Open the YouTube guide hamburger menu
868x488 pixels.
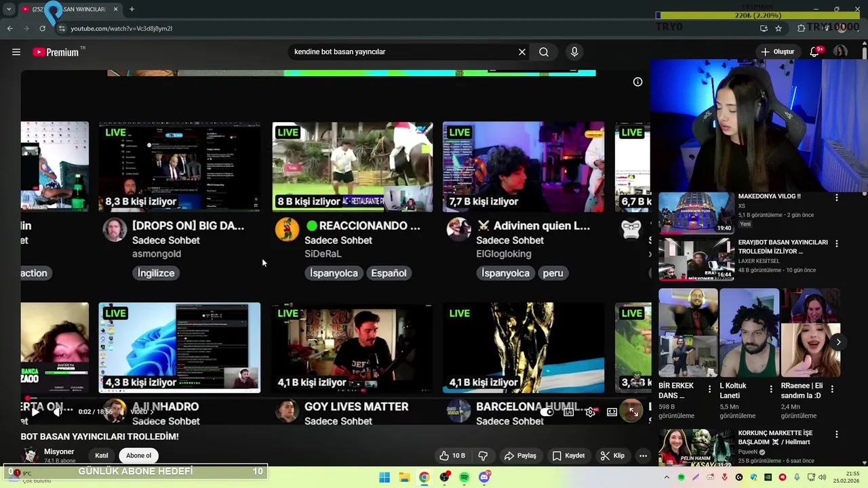(x=16, y=52)
